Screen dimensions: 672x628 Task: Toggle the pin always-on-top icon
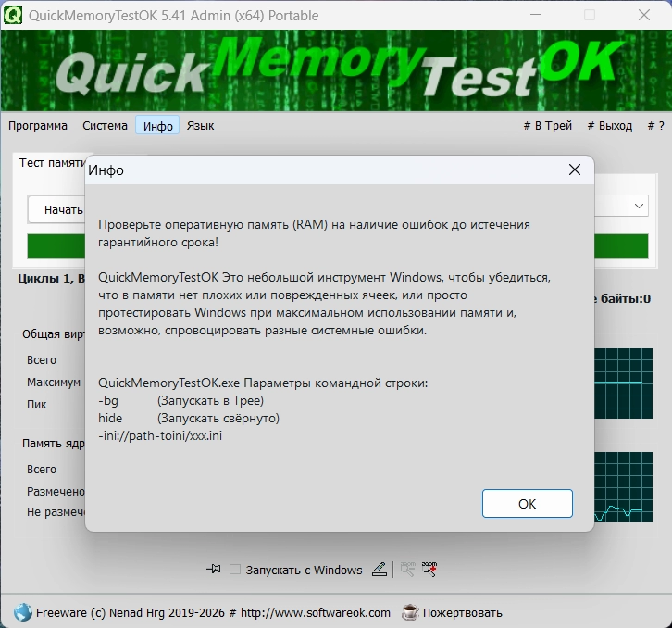[x=214, y=570]
